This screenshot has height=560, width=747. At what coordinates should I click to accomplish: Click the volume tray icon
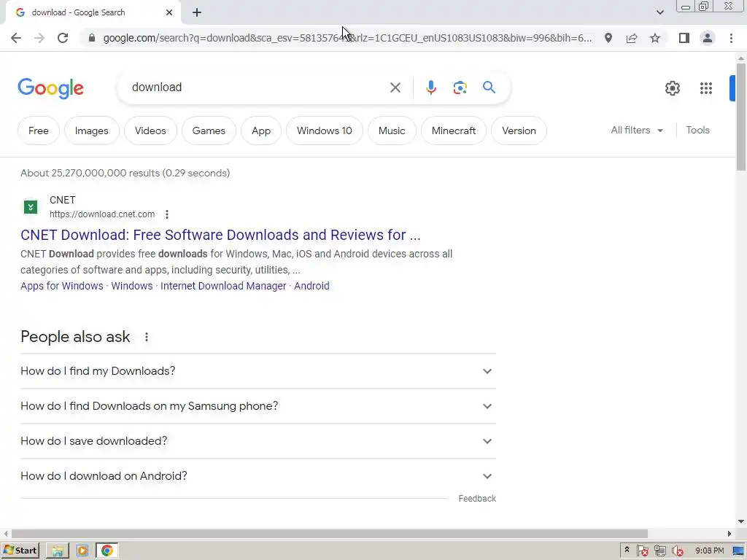(678, 551)
